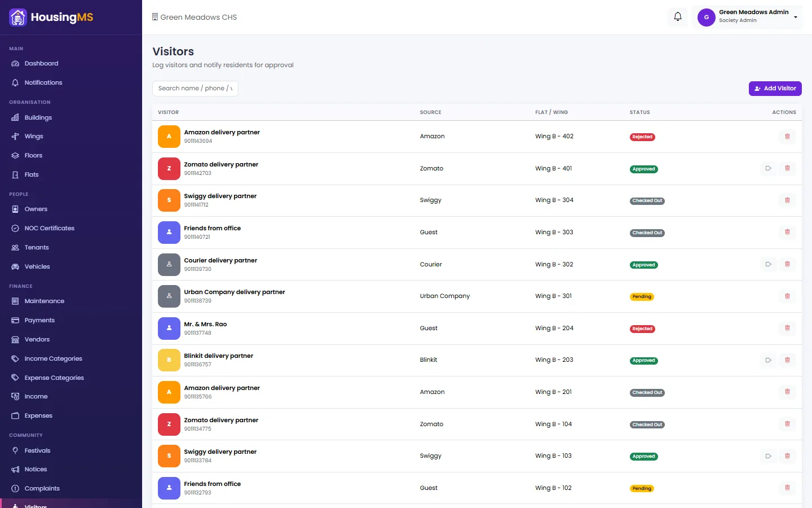Check out the Wing B - 103 Swiggy visitor

(x=768, y=456)
